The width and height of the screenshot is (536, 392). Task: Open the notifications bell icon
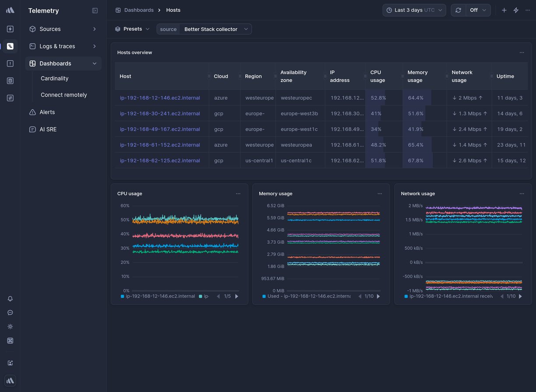[10, 299]
